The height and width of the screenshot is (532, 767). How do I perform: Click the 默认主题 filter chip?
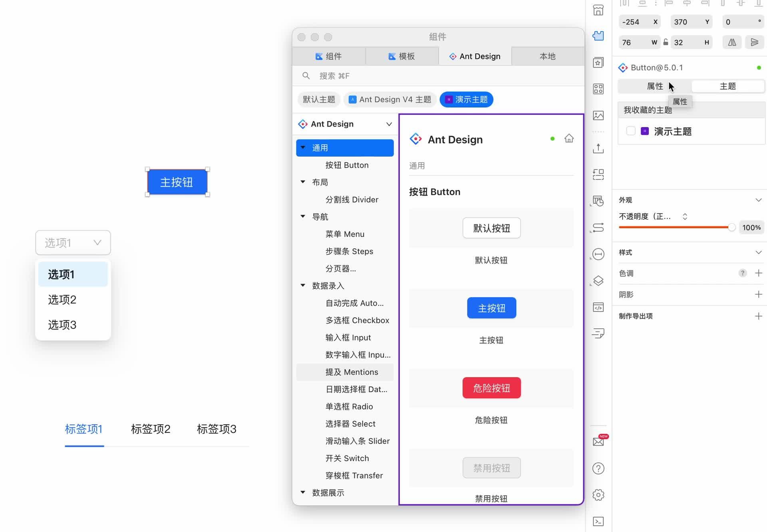pos(319,99)
